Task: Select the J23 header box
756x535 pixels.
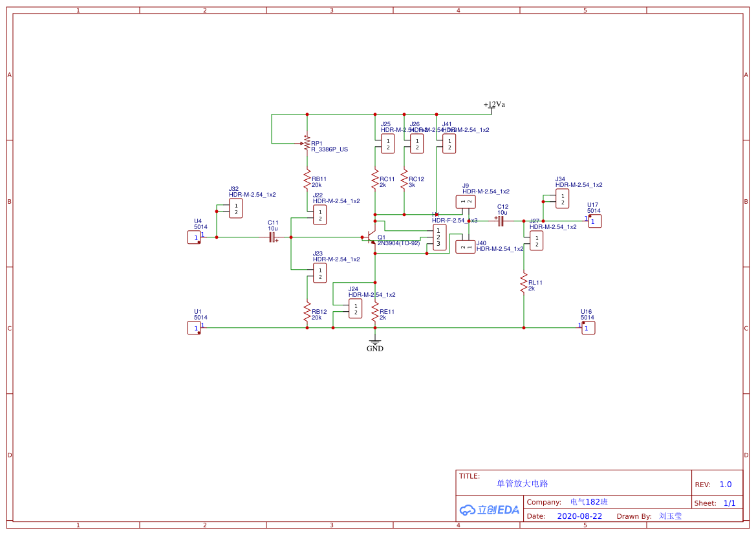Action: coord(319,273)
